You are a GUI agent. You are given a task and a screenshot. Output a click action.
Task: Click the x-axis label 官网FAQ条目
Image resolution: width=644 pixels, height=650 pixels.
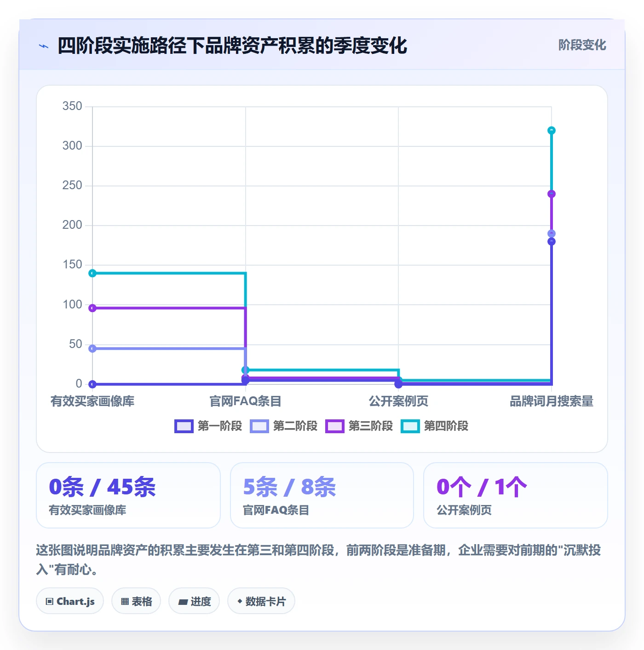click(246, 401)
